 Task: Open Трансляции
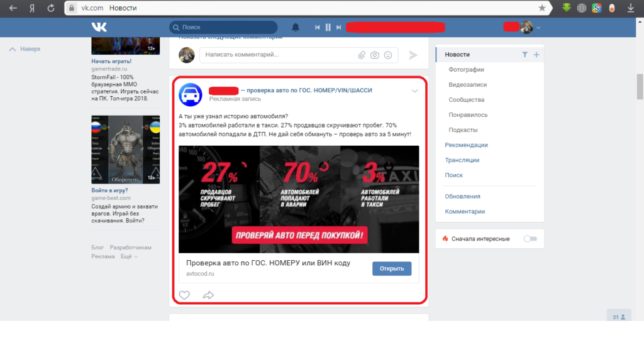click(462, 160)
